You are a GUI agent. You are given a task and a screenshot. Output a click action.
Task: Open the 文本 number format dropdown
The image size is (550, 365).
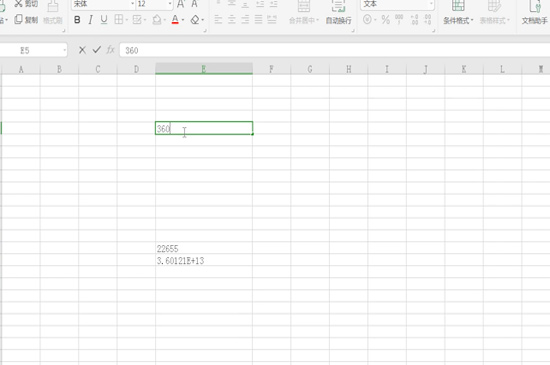[x=431, y=4]
